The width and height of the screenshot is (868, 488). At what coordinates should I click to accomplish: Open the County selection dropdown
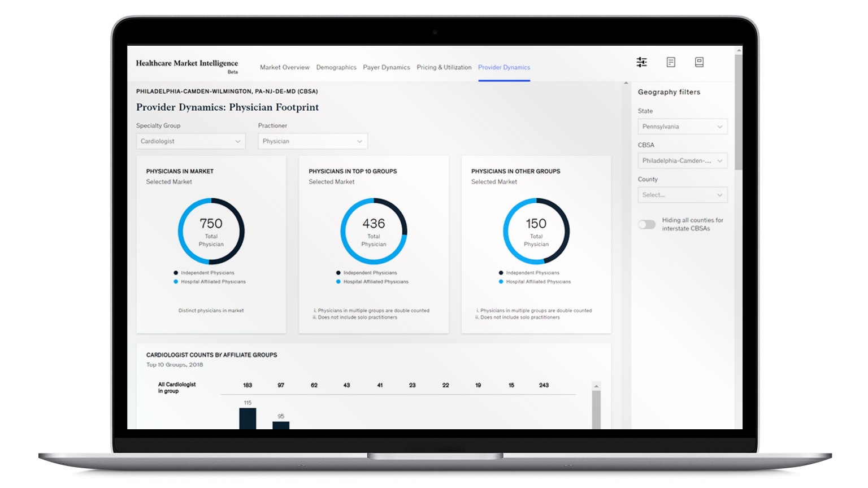pyautogui.click(x=683, y=194)
